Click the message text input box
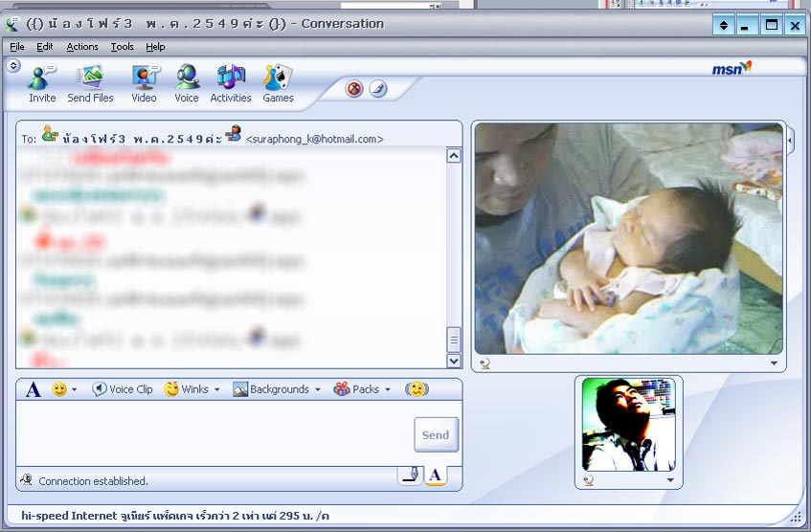The image size is (811, 532). pos(213,432)
